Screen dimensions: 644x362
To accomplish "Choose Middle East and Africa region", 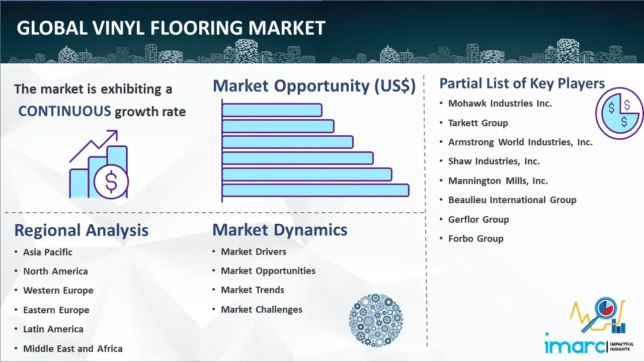I will [72, 348].
